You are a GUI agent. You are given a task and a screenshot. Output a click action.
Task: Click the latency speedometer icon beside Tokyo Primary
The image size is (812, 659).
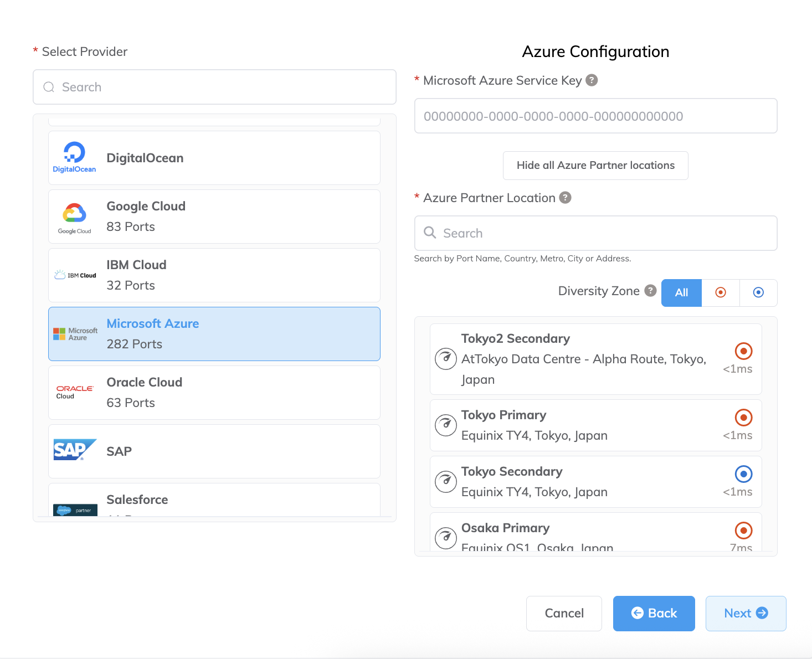446,425
